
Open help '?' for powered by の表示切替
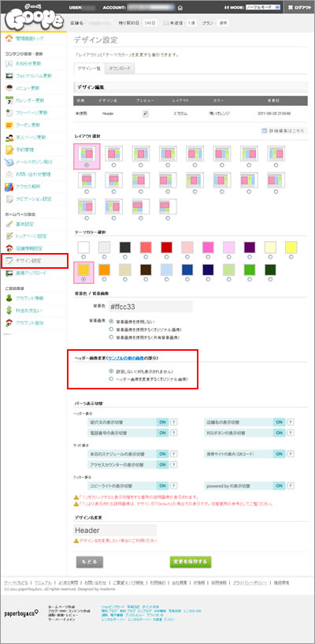(291, 486)
